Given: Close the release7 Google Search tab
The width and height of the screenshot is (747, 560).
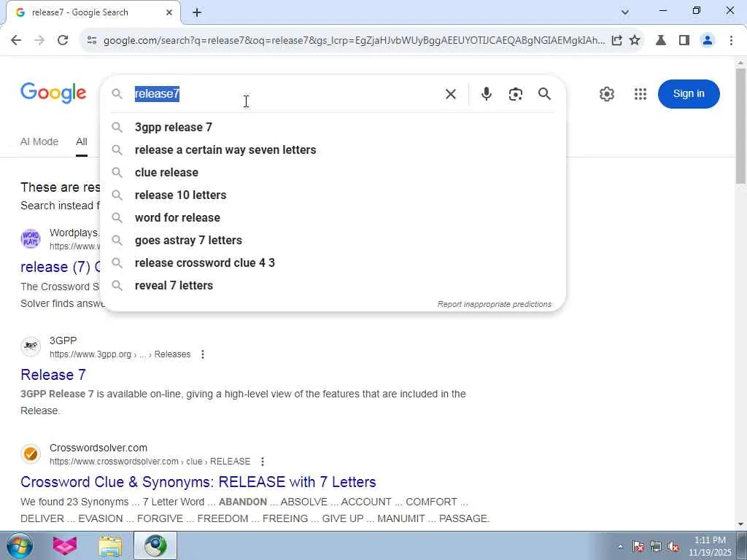Looking at the screenshot, I should pos(169,12).
